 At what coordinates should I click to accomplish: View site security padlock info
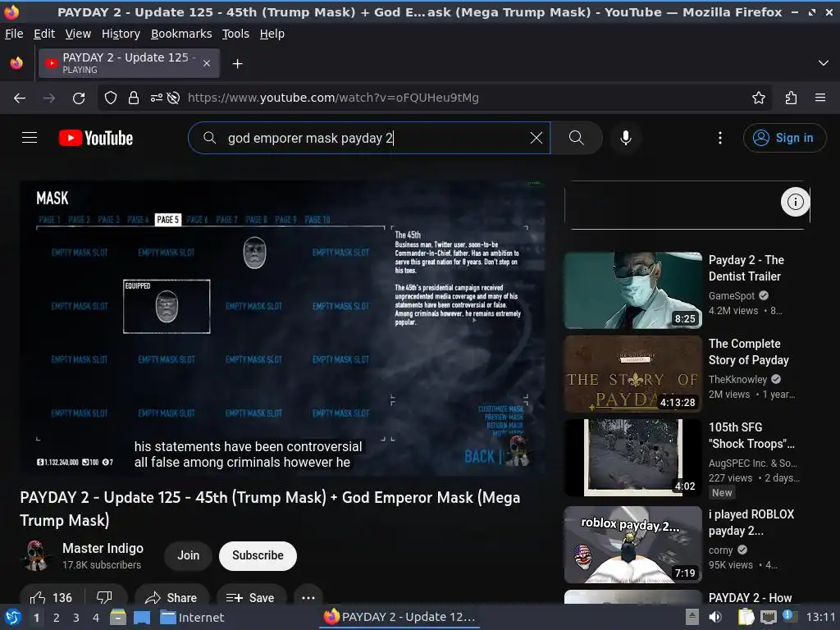[134, 98]
